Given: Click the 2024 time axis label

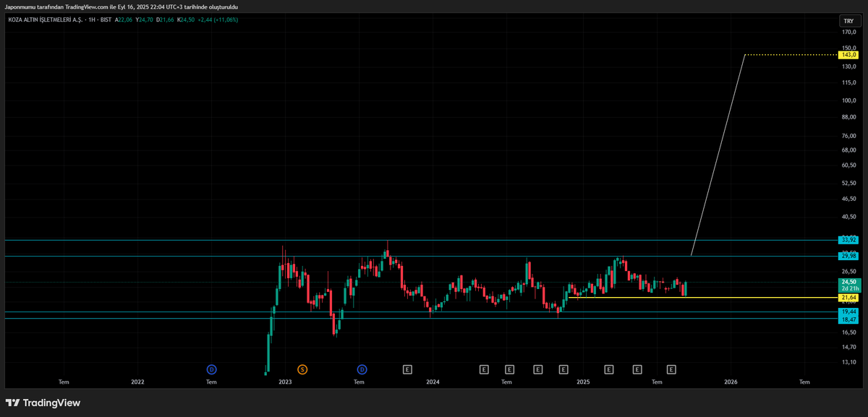Looking at the screenshot, I should [x=433, y=381].
